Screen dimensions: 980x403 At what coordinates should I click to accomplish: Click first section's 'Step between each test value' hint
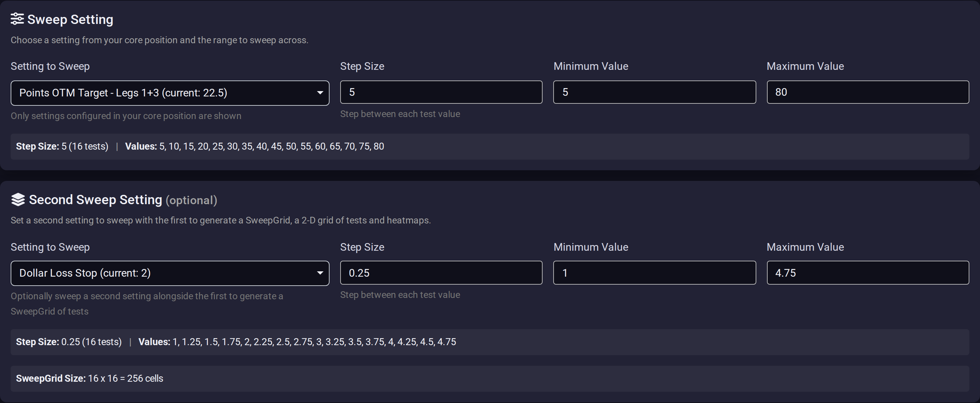pyautogui.click(x=400, y=114)
